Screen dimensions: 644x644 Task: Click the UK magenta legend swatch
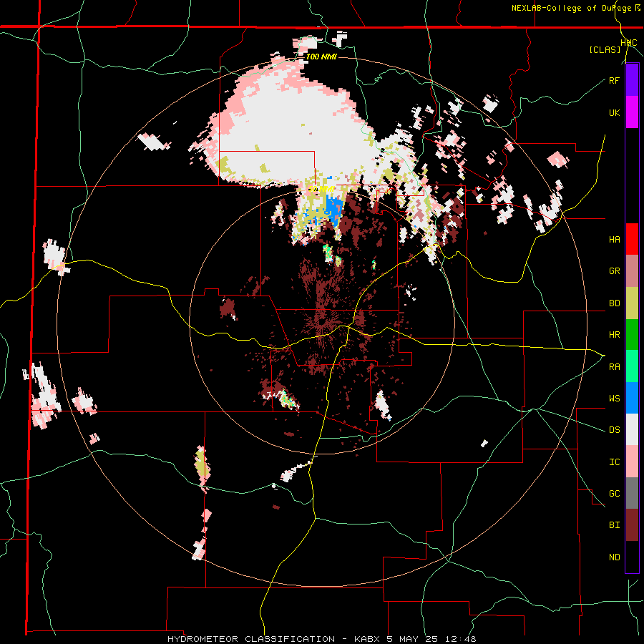click(x=632, y=112)
